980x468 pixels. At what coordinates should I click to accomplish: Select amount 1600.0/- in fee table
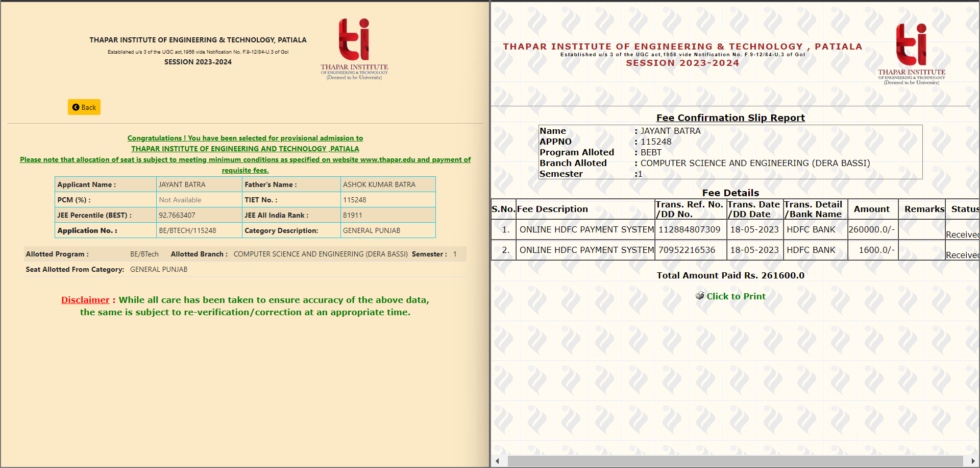(877, 250)
